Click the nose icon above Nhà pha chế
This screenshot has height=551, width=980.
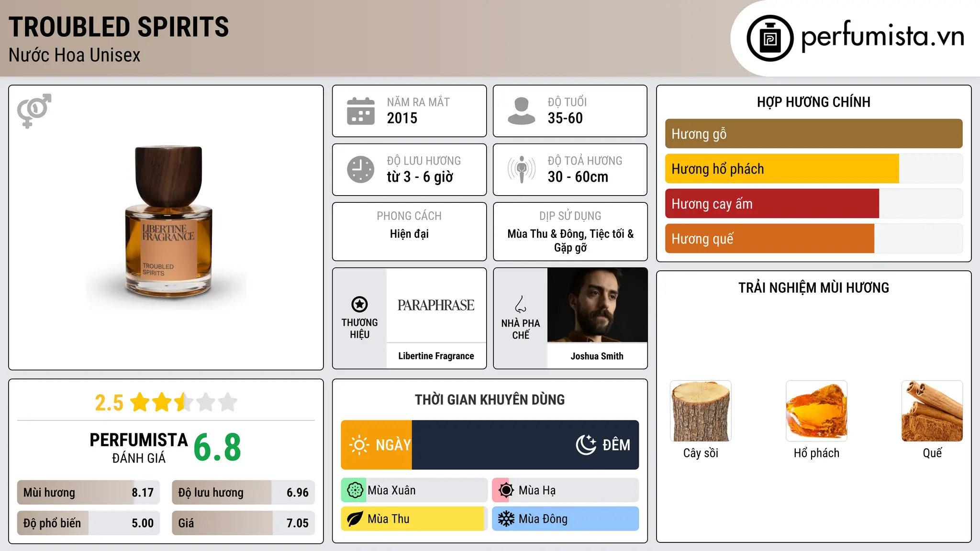pos(521,304)
